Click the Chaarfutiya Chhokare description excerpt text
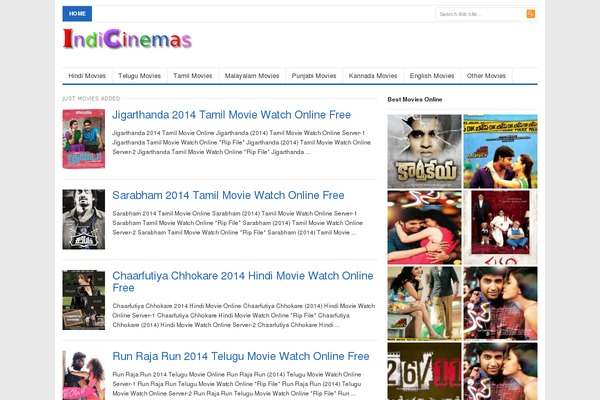The image size is (600, 400). pos(244,315)
